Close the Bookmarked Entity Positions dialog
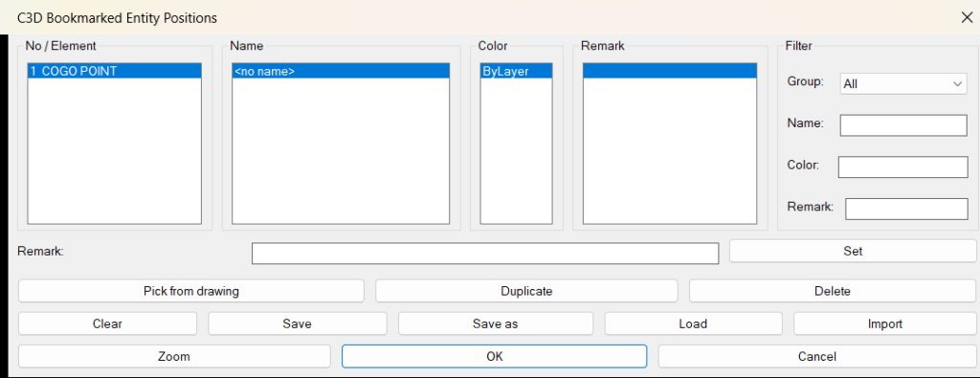The height and width of the screenshot is (378, 980). tap(966, 17)
